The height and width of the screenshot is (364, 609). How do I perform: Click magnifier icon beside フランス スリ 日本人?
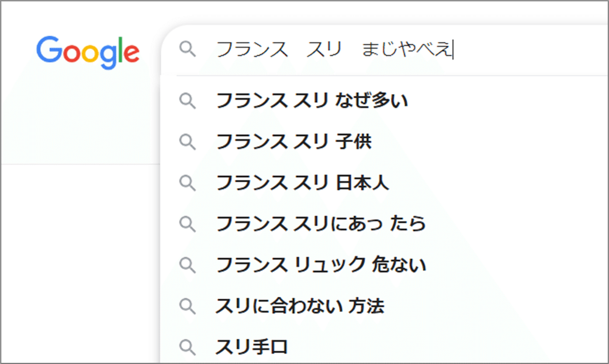click(x=187, y=183)
